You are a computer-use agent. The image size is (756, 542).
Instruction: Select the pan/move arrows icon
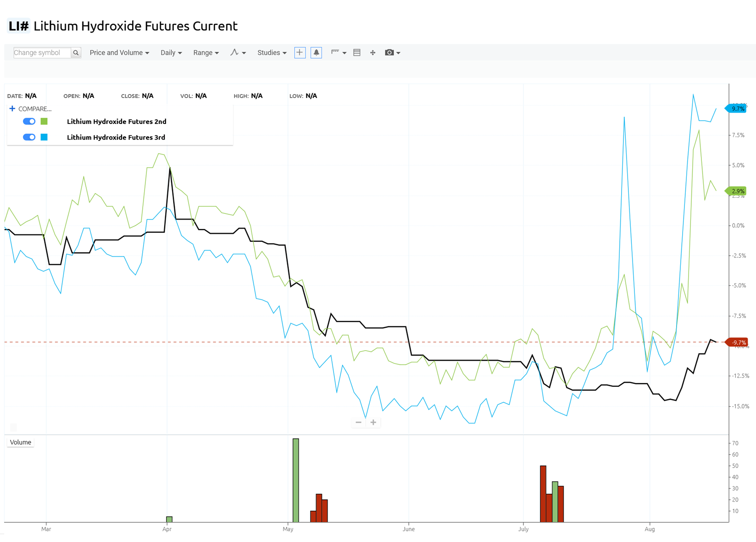click(x=372, y=53)
